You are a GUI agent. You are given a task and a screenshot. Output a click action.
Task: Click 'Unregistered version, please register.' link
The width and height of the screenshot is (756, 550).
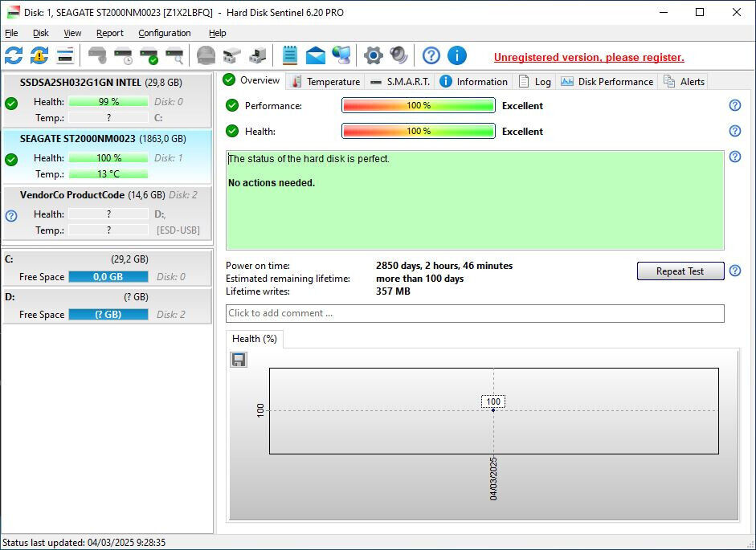coord(589,57)
